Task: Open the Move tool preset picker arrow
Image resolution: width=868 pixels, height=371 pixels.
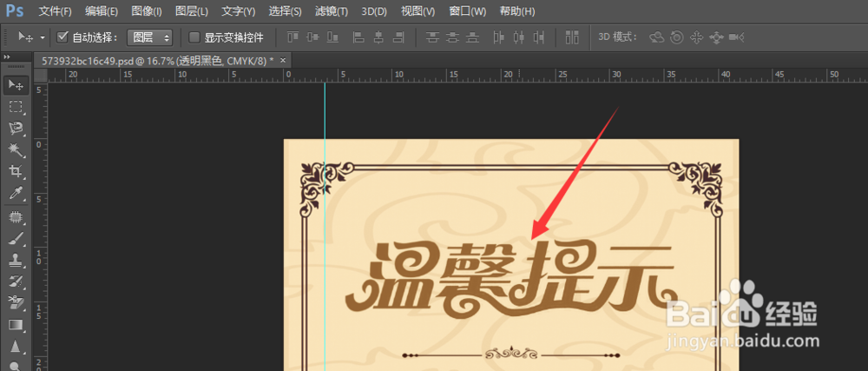Action: 43,37
